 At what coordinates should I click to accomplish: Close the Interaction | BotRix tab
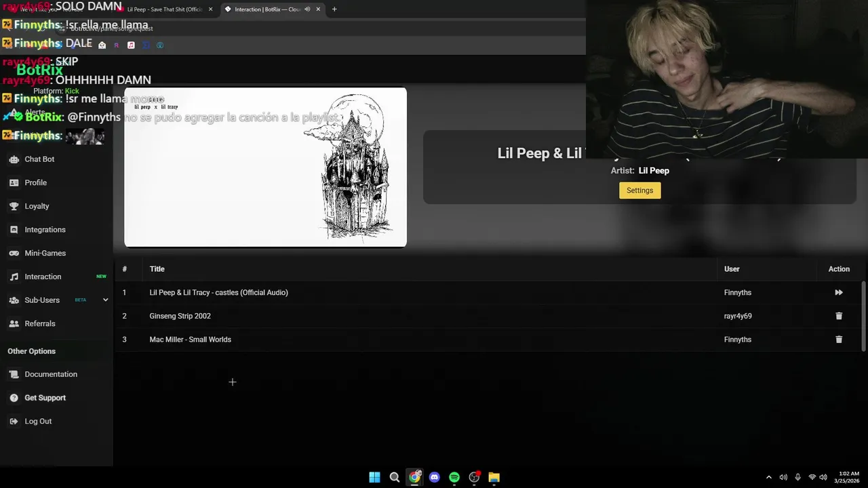318,9
